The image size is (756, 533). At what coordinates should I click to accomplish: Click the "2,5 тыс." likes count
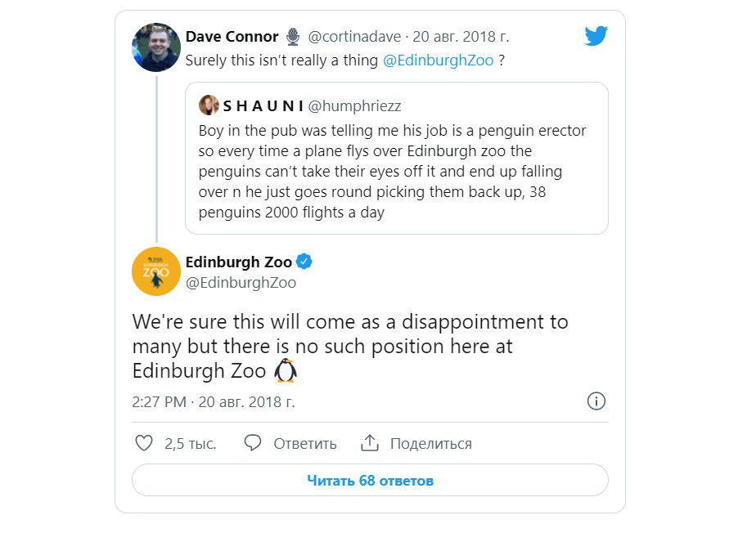click(191, 444)
